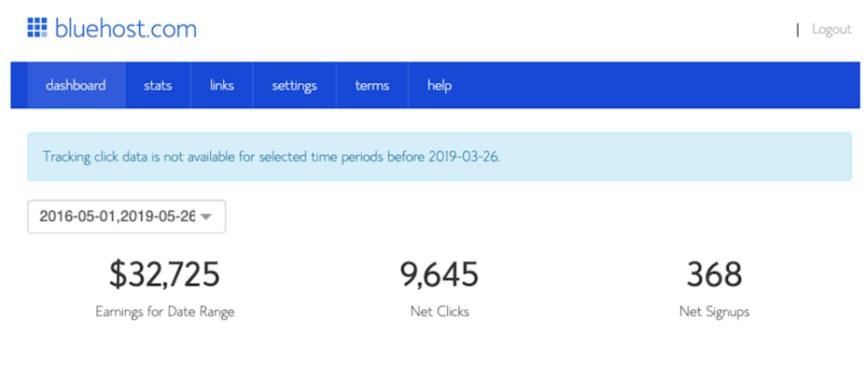Click the vertical separator beside Logout
Image resolution: width=868 pixels, height=377 pixels.
(x=798, y=30)
